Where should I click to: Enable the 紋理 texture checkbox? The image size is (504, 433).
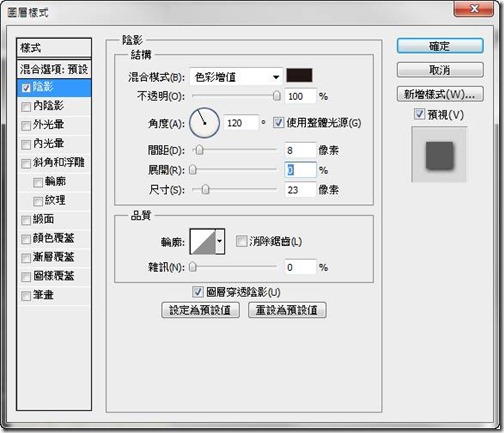(38, 201)
